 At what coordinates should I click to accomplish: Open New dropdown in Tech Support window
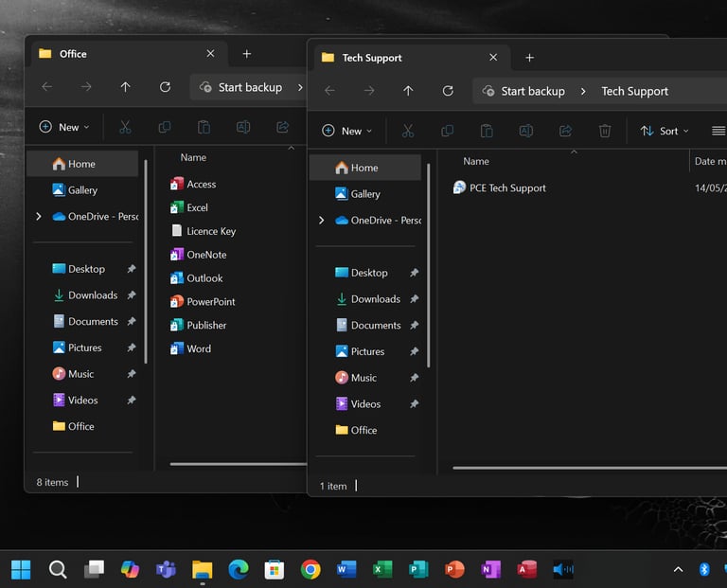click(x=347, y=131)
